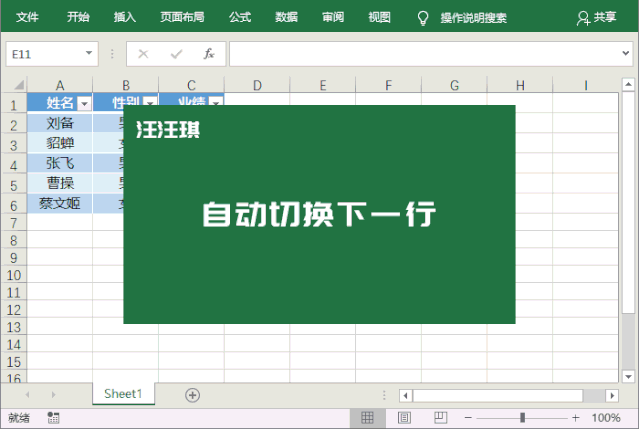Switch to Page Layout view icon
The image size is (639, 429).
(x=404, y=418)
